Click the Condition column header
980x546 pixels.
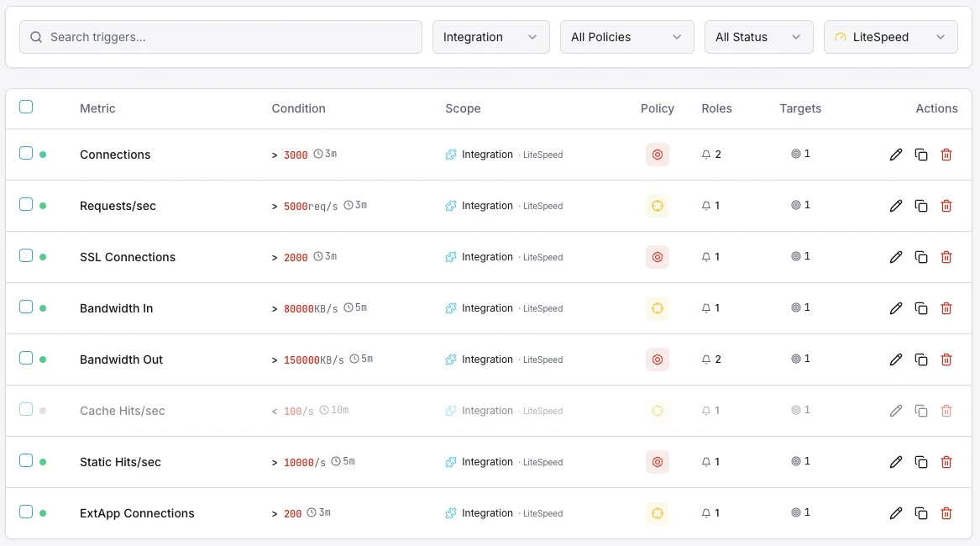298,108
